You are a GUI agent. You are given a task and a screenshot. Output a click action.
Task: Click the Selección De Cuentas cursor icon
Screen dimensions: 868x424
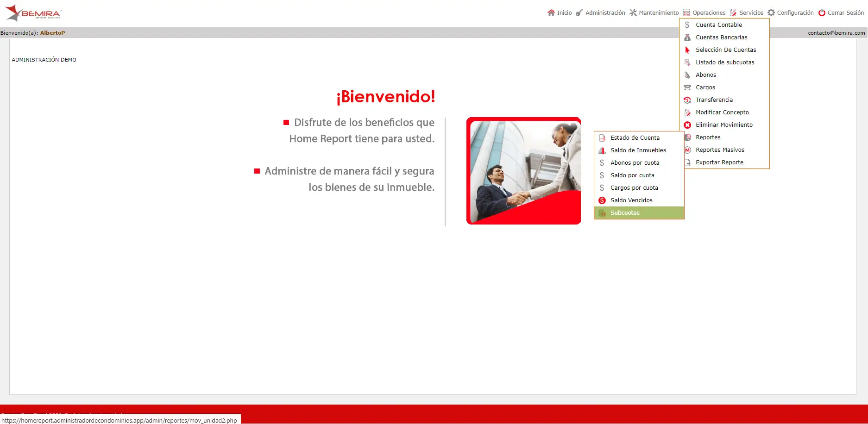point(687,50)
